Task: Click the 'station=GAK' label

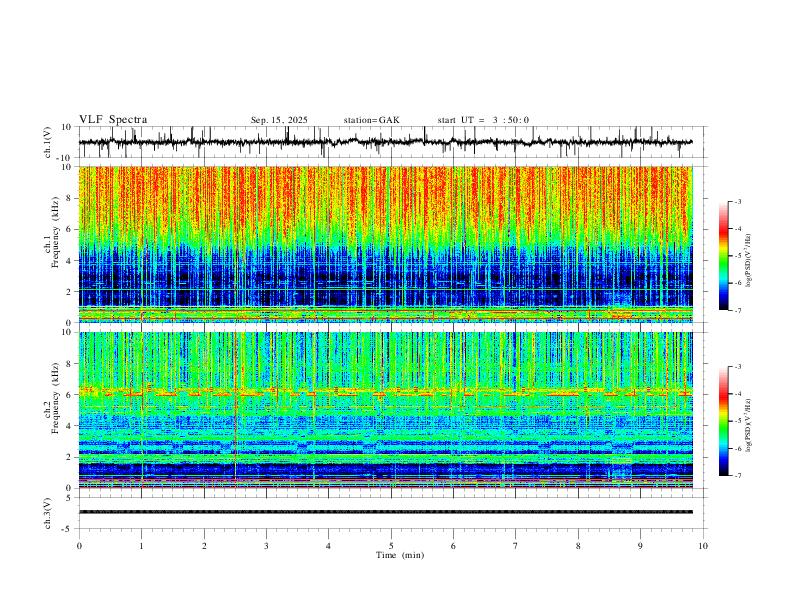Action: (x=371, y=120)
